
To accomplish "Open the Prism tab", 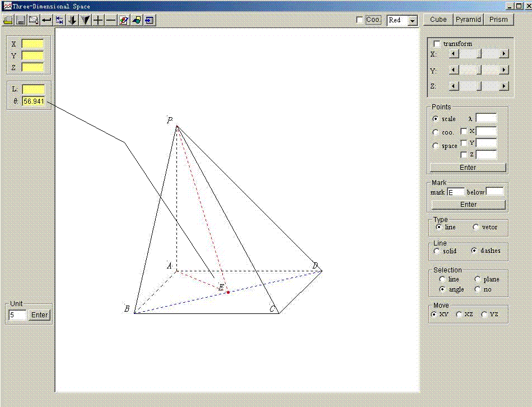I will click(498, 20).
